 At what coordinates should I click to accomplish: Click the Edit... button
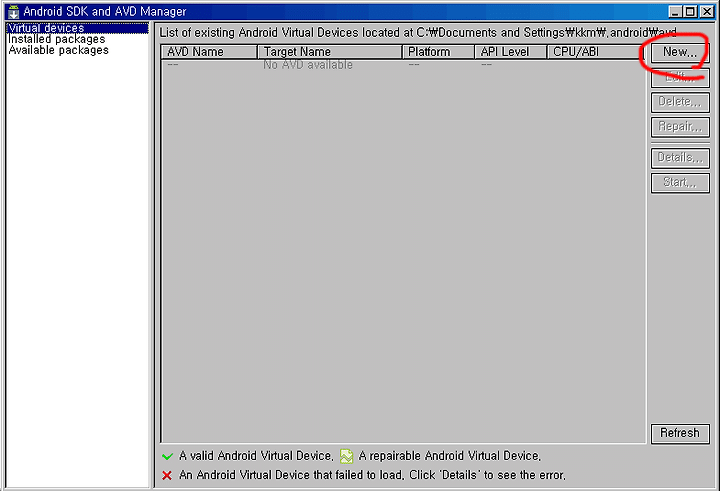pyautogui.click(x=680, y=77)
